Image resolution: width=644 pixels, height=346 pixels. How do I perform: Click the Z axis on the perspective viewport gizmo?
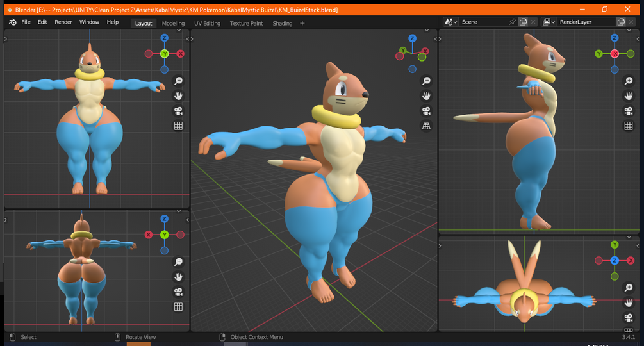[413, 38]
